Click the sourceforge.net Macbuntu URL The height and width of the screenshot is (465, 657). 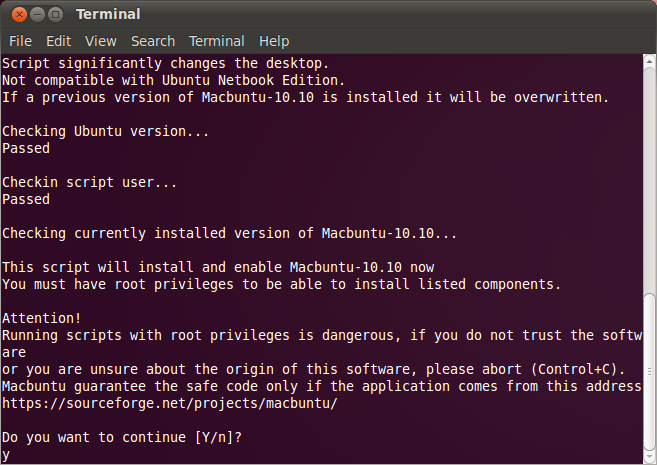pos(169,403)
